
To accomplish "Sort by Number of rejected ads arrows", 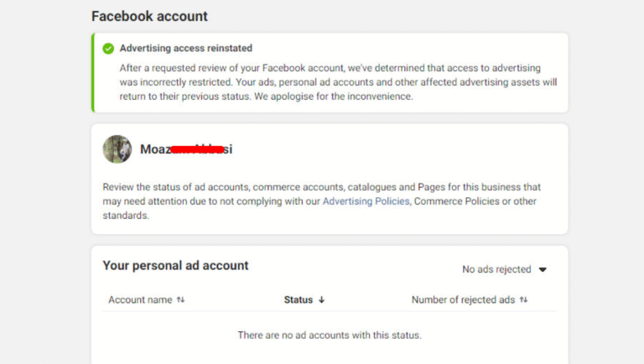I will 523,300.
